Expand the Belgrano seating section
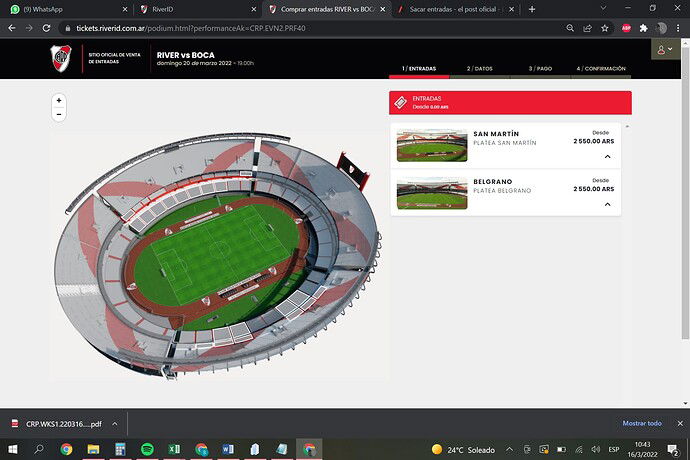The height and width of the screenshot is (460, 690). (x=607, y=204)
